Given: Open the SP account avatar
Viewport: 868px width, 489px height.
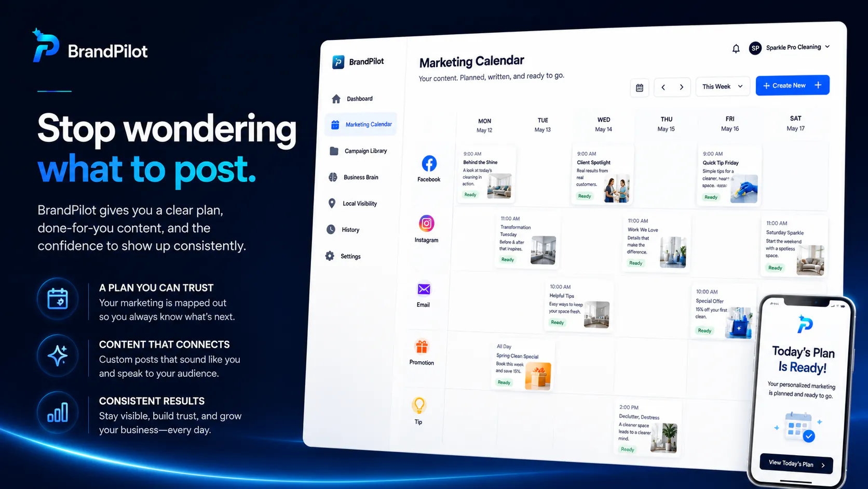Looking at the screenshot, I should (755, 48).
